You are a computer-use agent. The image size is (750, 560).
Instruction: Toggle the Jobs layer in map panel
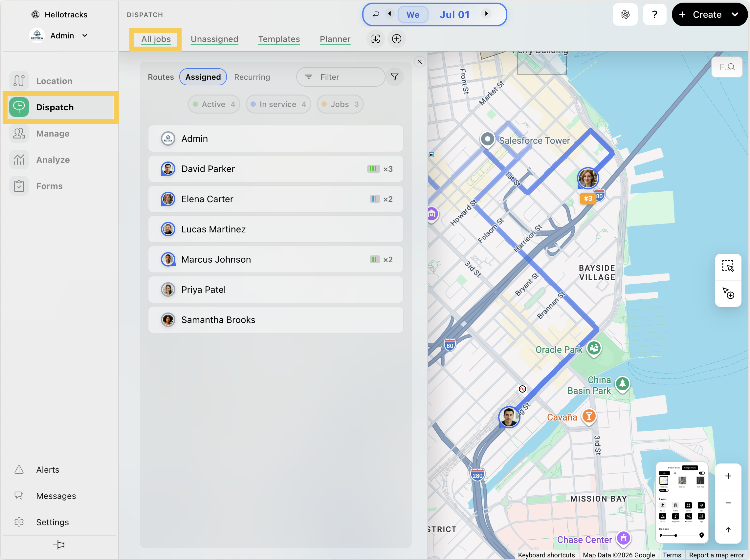[x=701, y=506]
